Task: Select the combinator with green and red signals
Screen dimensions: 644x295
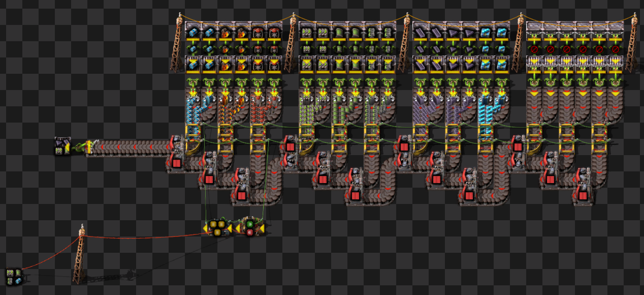Action: pos(249,226)
